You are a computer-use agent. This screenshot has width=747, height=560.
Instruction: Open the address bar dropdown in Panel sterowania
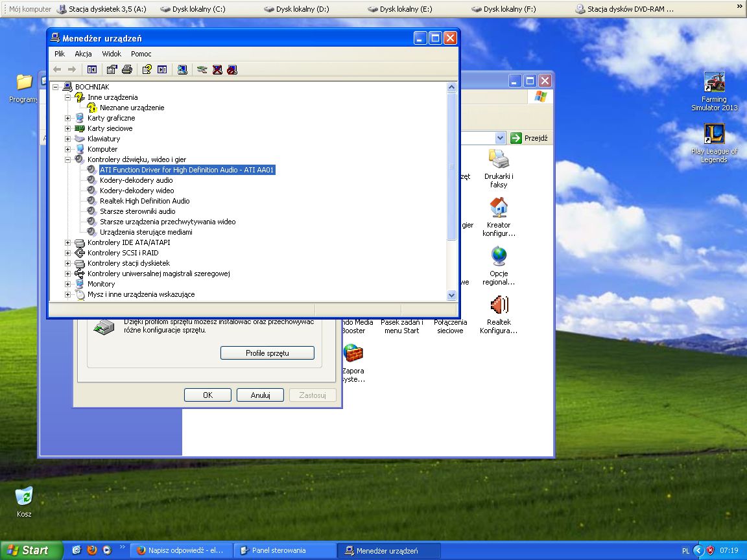(x=500, y=138)
